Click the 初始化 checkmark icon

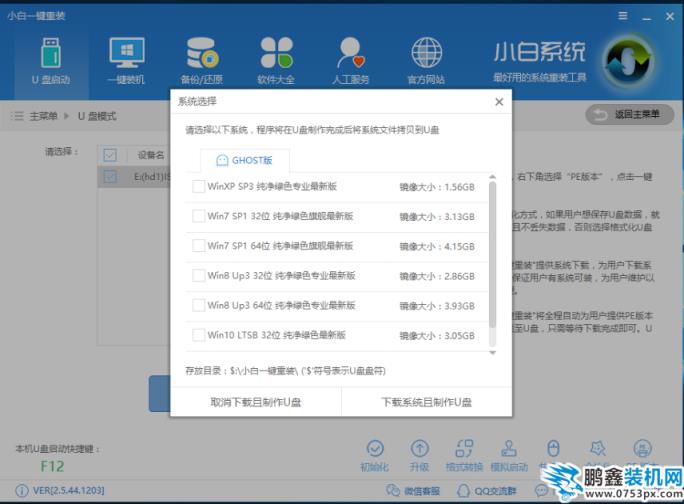[x=375, y=448]
